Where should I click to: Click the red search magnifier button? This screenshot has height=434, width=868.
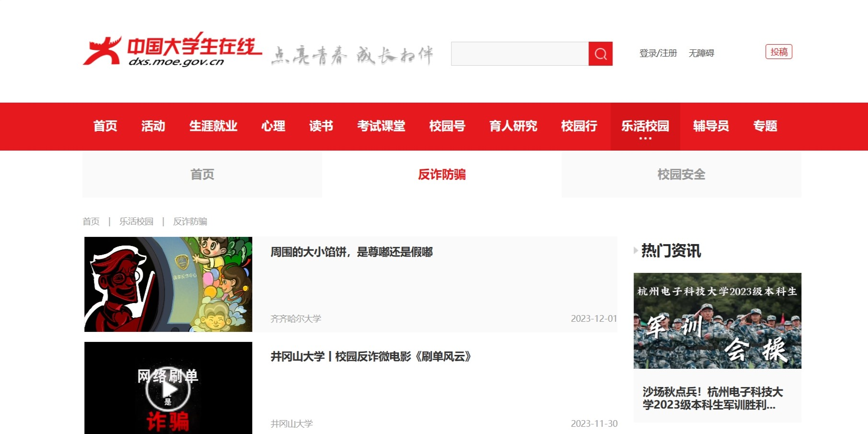click(600, 54)
